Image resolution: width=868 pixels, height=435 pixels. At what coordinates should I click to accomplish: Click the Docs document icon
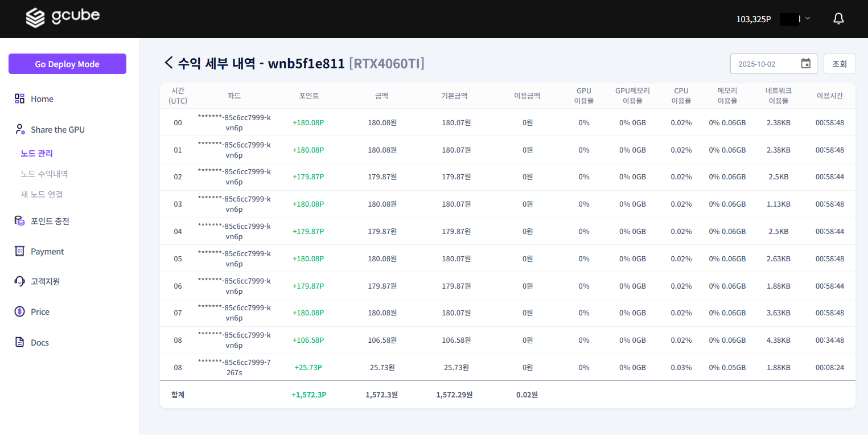(x=20, y=343)
